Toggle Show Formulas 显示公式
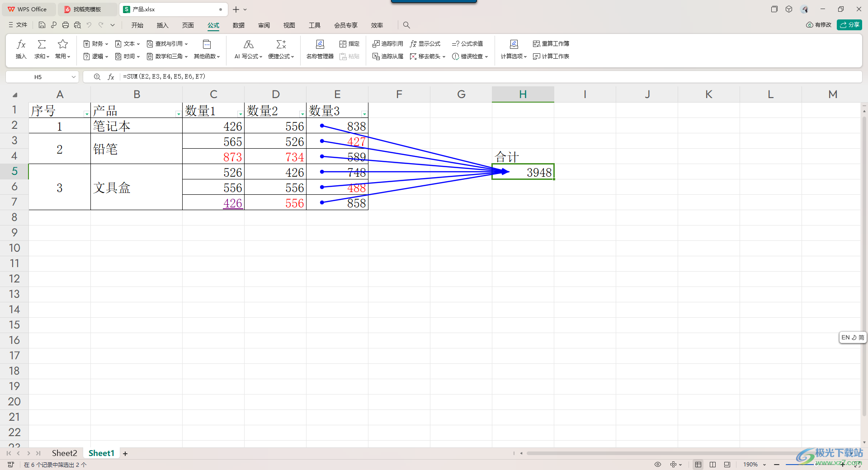868x470 pixels. coord(425,44)
